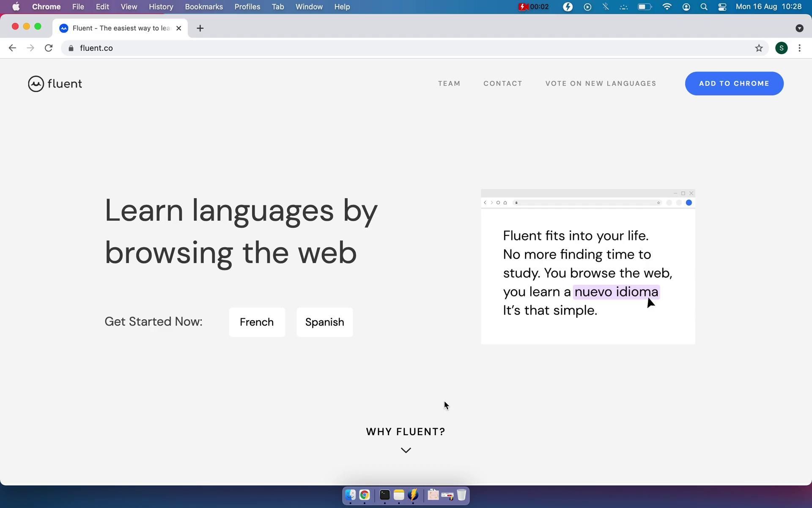Open the Bookmarks menu
The width and height of the screenshot is (812, 508).
203,7
